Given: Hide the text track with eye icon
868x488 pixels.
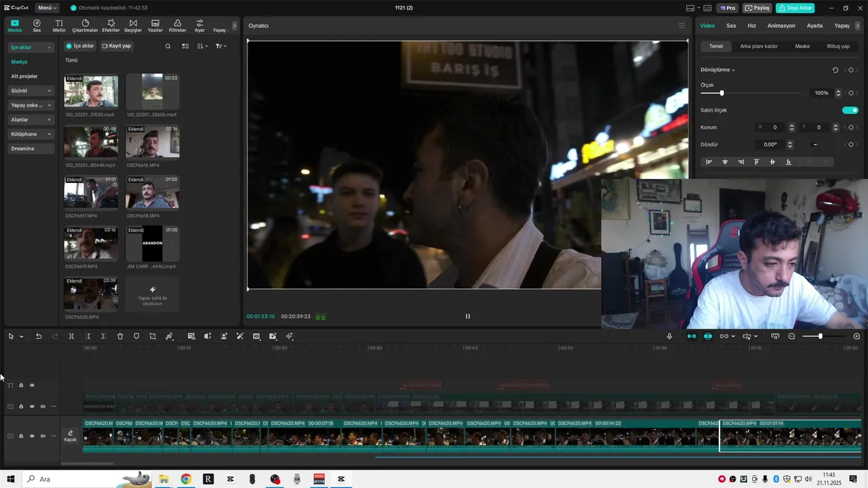Looking at the screenshot, I should click(32, 385).
